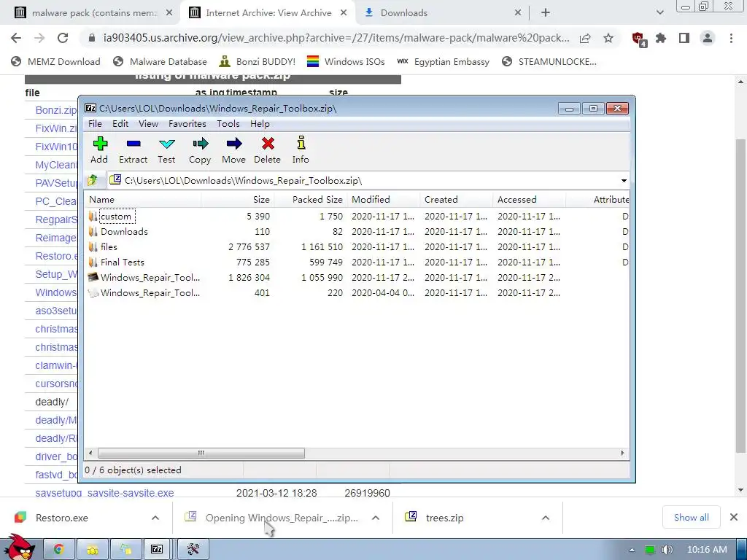Screen dimensions: 747x560
Task: Open Chrome's three-dot menu
Action: (731, 38)
